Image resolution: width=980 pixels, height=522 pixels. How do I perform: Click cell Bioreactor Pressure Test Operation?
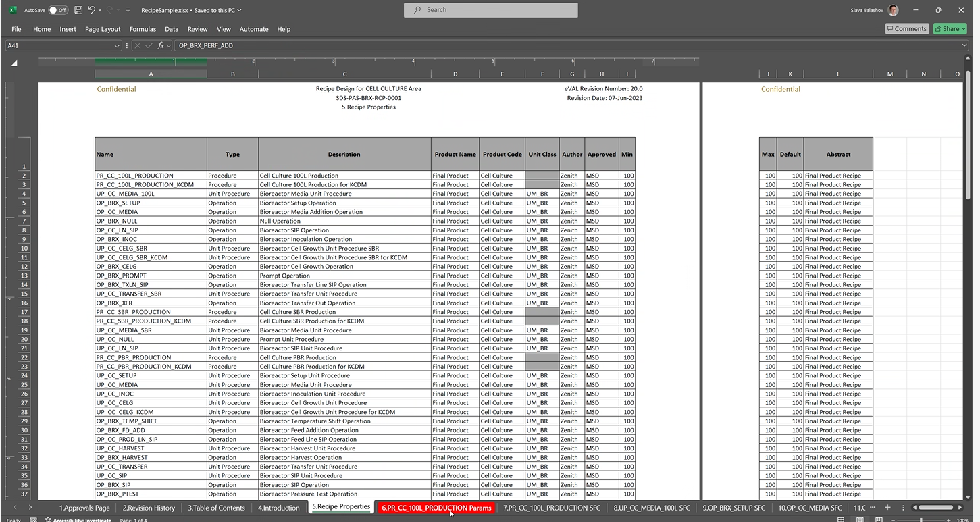click(344, 494)
